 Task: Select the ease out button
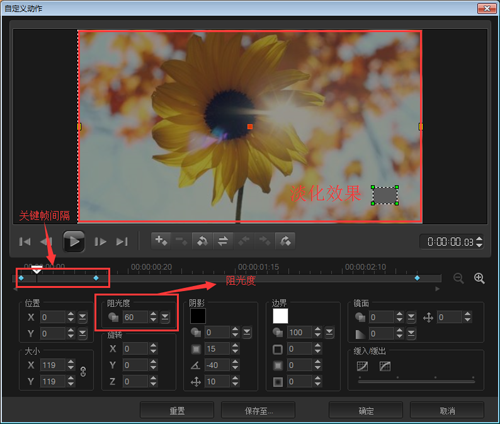pyautogui.click(x=385, y=366)
